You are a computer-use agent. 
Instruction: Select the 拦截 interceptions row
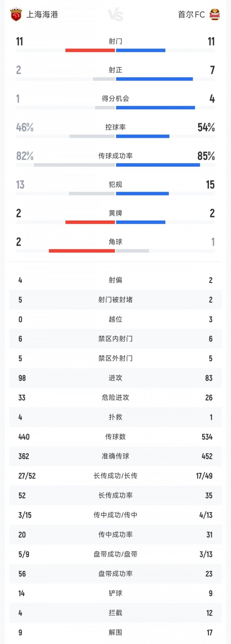coord(115,613)
